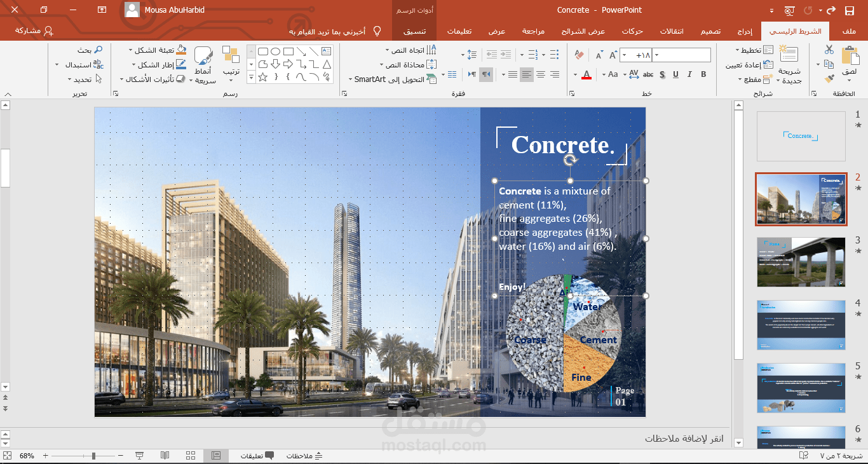Select slide 1 thumbnail
Viewport: 868px width, 464px height.
(x=801, y=136)
